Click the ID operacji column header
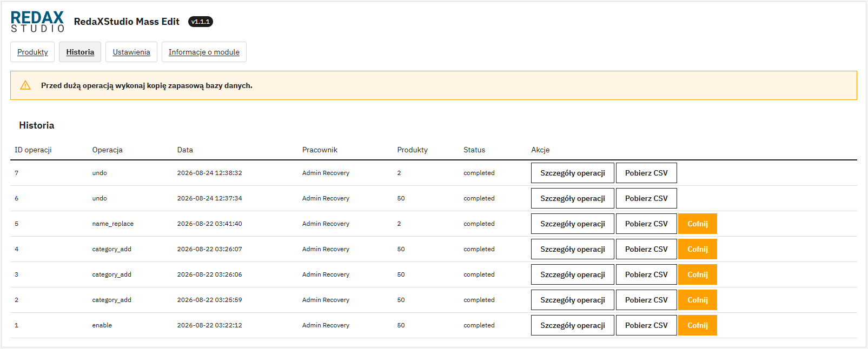The width and height of the screenshot is (868, 349). pos(33,150)
